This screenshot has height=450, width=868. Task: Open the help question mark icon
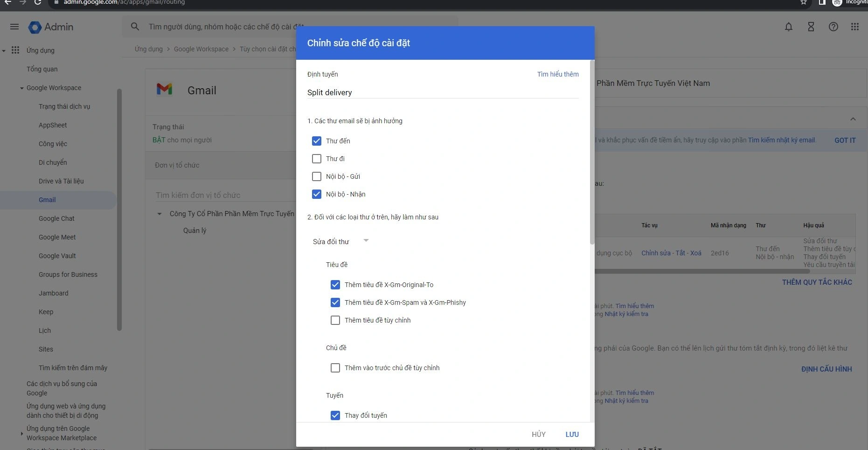[x=833, y=27]
